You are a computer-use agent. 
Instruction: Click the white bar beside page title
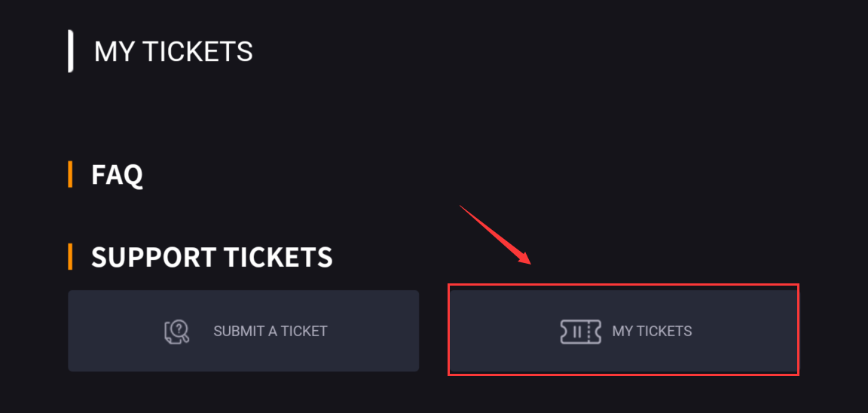pos(70,51)
